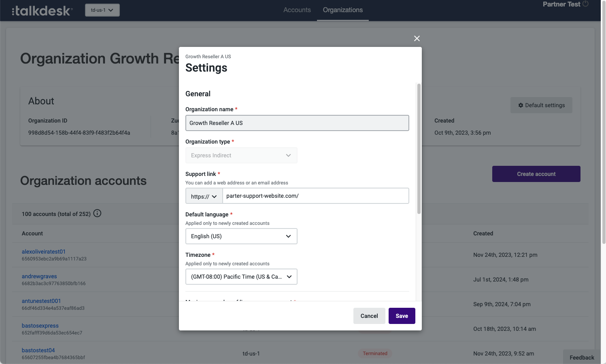Open the andrewgraves account link

pos(39,276)
